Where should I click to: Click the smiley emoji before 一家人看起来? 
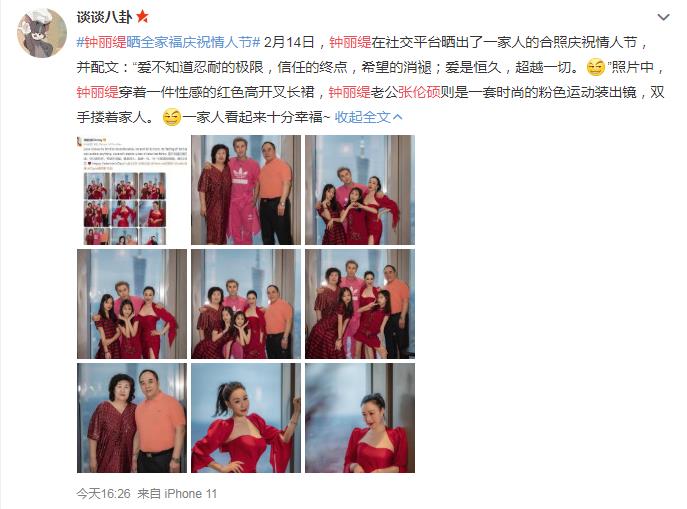pos(171,117)
